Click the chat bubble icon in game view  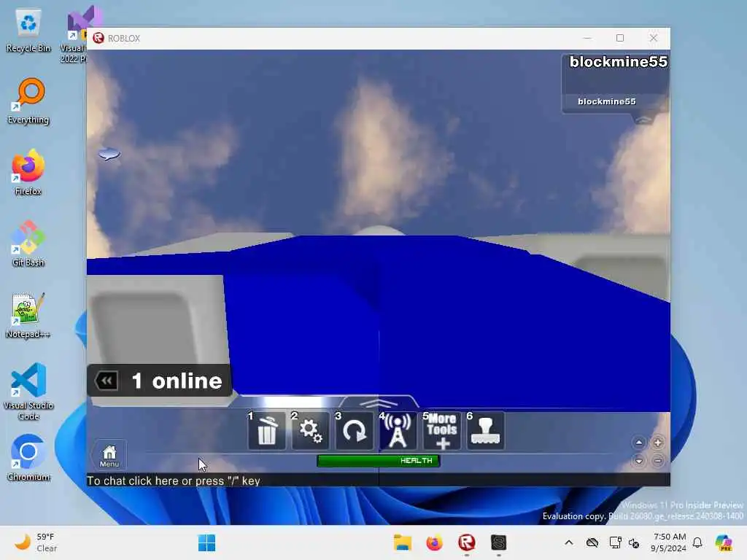109,153
